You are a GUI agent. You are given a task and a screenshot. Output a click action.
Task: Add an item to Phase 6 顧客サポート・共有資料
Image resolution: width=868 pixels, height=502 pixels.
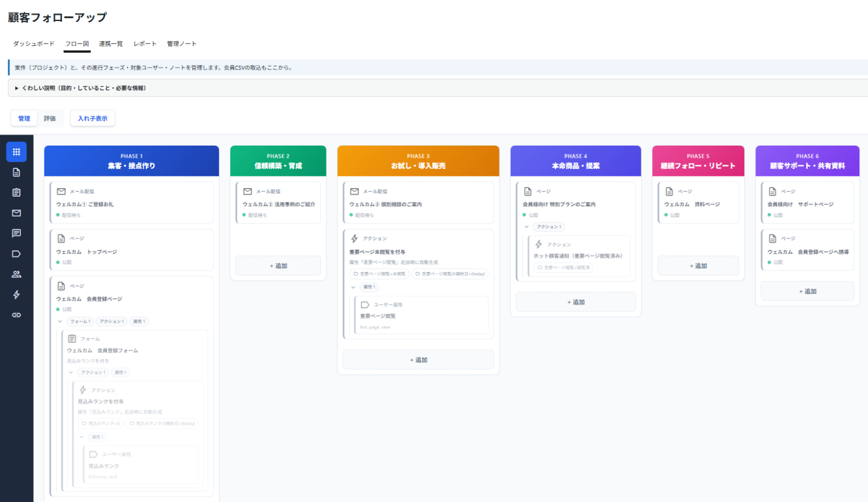coord(808,291)
